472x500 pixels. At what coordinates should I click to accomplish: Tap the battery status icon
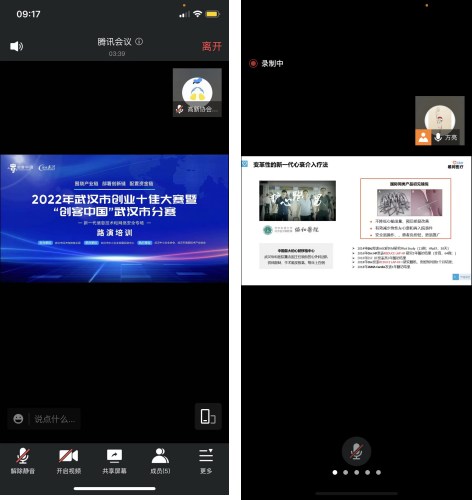coord(212,14)
